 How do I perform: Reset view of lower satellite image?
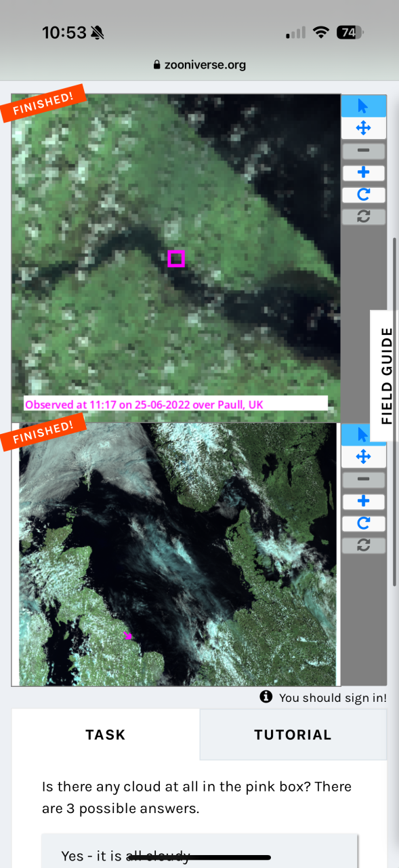pos(363,545)
